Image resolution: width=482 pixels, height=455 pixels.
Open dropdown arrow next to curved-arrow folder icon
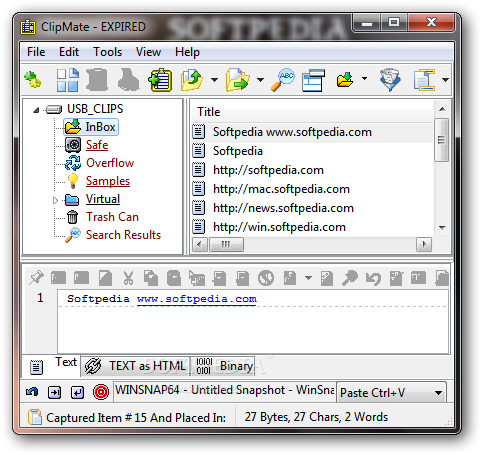point(215,80)
